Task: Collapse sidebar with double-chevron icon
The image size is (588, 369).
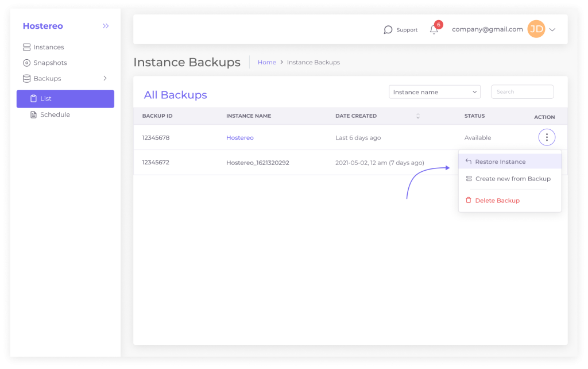Action: [106, 26]
